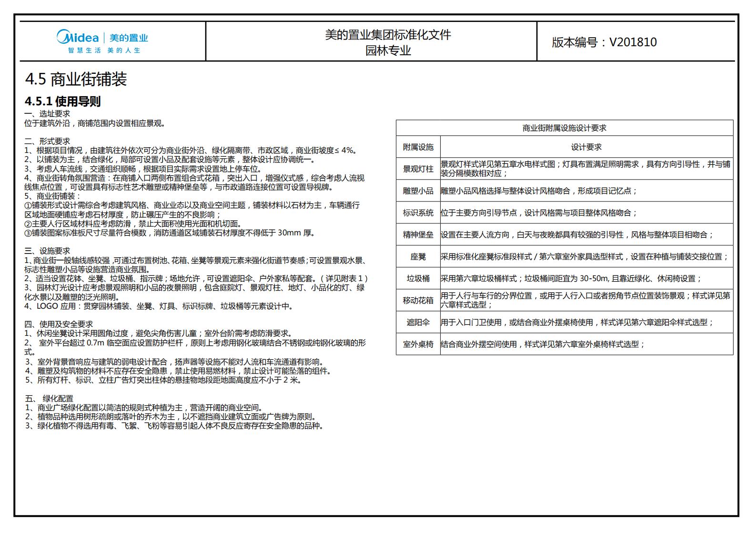Image resolution: width=756 pixels, height=535 pixels.
Task: Click the line about 绿化植物不得选用有毒、飞絮
Action: (x=175, y=426)
